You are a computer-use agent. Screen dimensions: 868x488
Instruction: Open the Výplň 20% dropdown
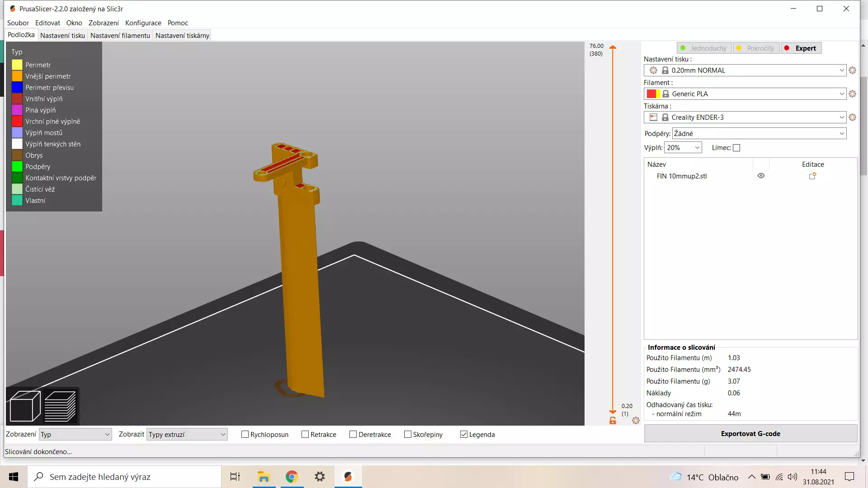[683, 148]
